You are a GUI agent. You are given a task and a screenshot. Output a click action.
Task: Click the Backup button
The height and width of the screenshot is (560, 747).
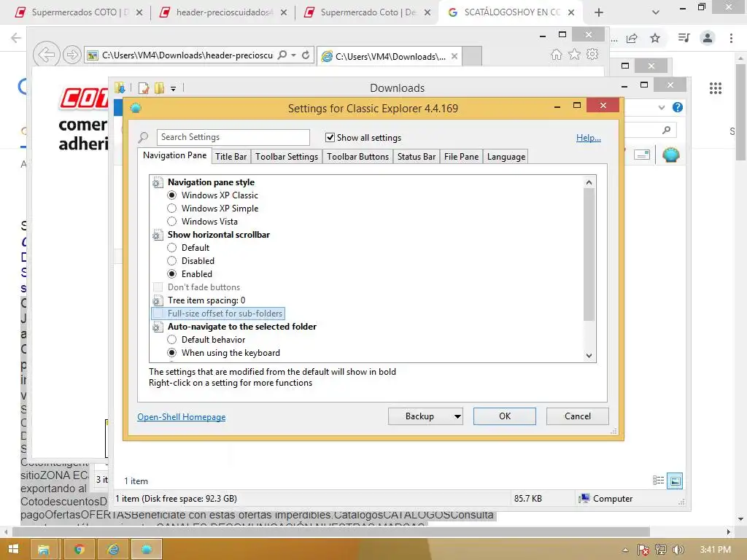click(419, 416)
